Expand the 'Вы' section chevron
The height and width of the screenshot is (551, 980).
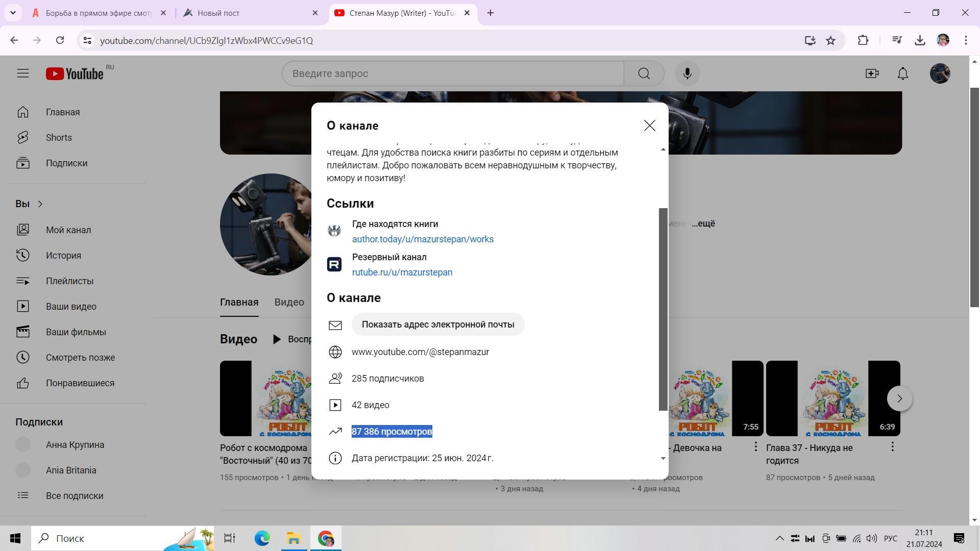pos(40,204)
